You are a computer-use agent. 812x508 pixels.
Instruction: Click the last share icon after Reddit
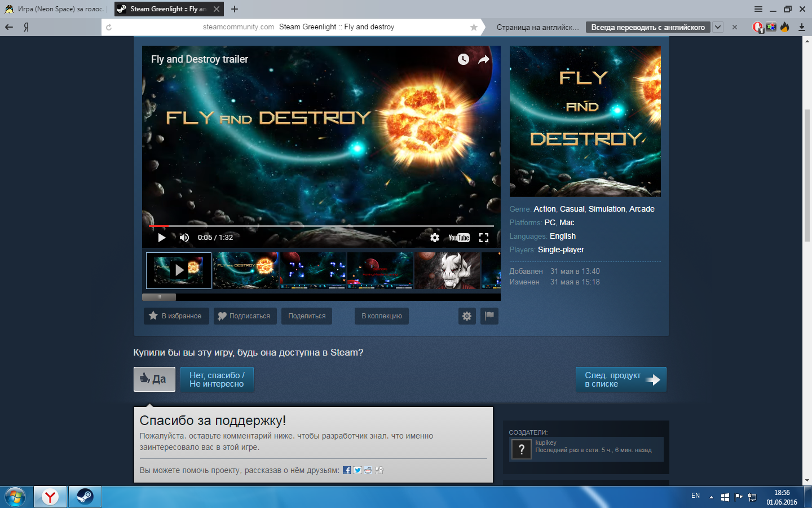pyautogui.click(x=379, y=470)
